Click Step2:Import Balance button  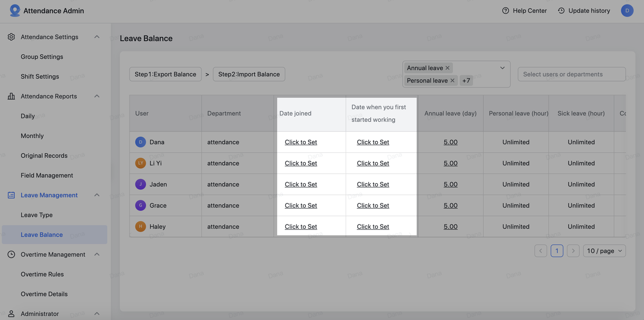coord(249,74)
